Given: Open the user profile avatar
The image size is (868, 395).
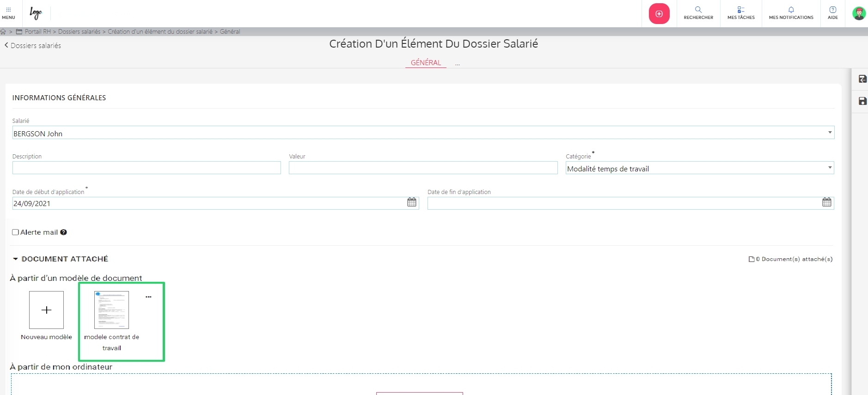Looking at the screenshot, I should [x=858, y=13].
